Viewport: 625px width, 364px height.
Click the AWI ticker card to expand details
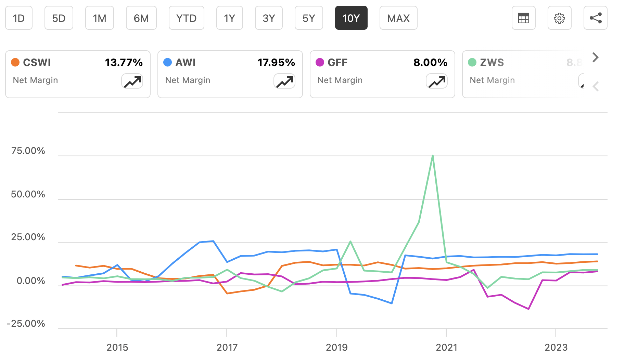tap(230, 74)
